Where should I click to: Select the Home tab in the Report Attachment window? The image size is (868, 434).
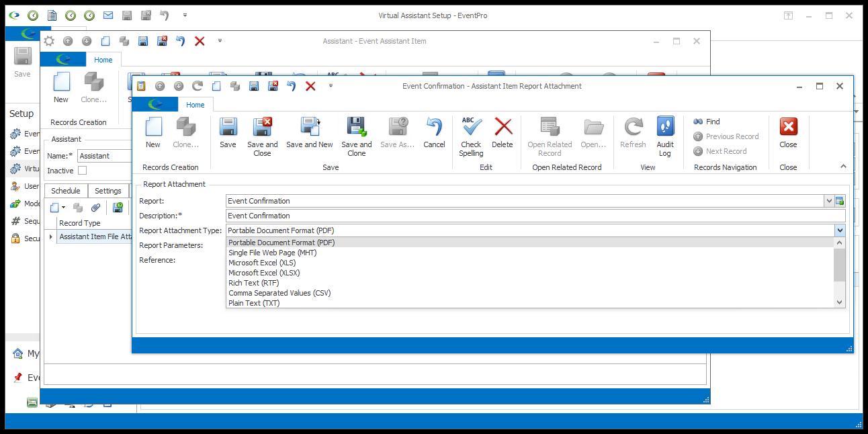pos(196,105)
